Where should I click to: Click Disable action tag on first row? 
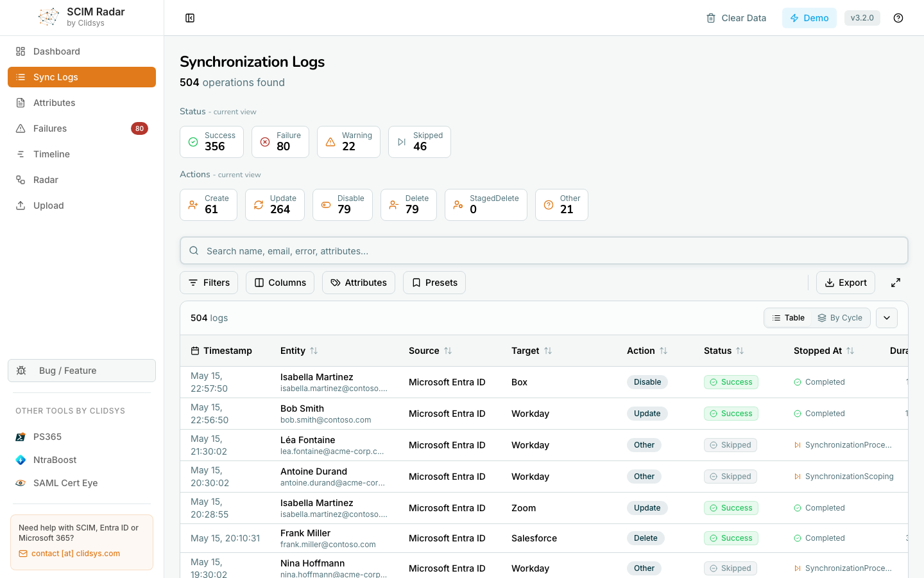(647, 382)
